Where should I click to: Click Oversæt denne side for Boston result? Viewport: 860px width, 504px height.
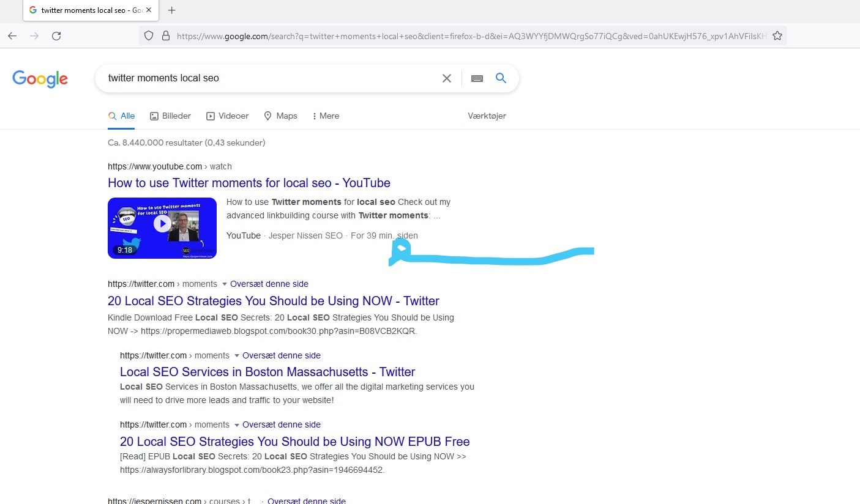[282, 355]
